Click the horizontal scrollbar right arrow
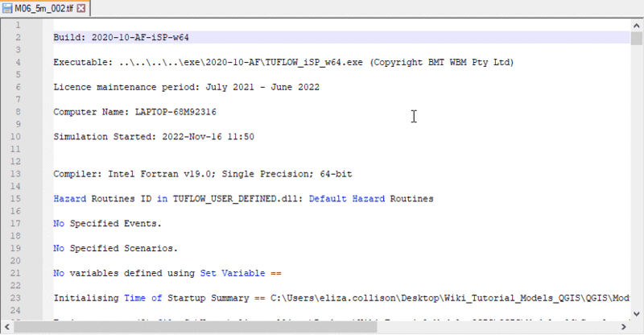Viewport: 644px width, 335px height. click(625, 328)
